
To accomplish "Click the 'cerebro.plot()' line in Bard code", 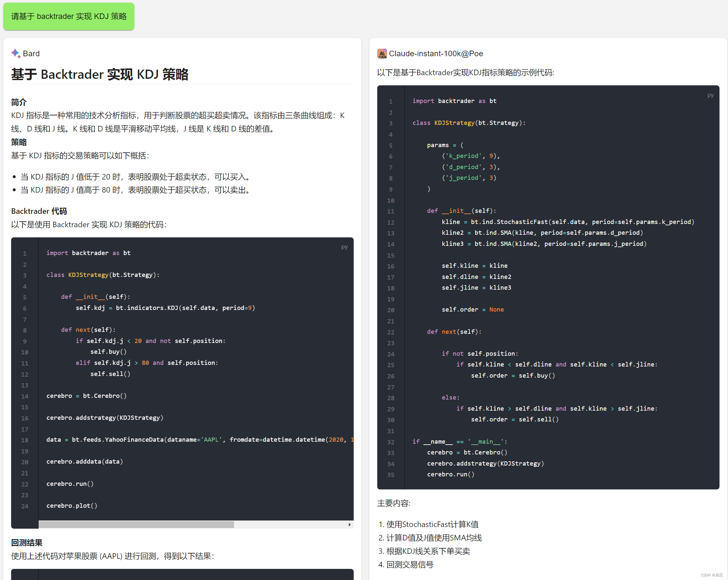I will point(72,505).
